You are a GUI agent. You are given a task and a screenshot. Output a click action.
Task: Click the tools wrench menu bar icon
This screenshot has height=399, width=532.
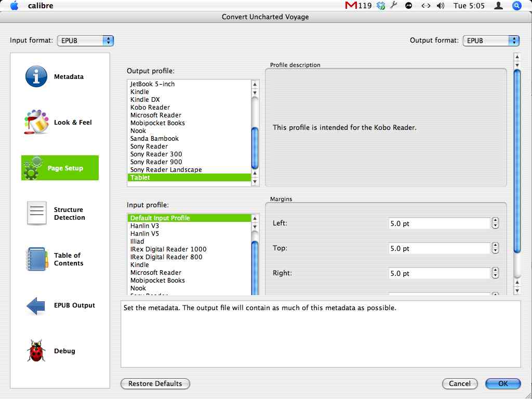394,5
